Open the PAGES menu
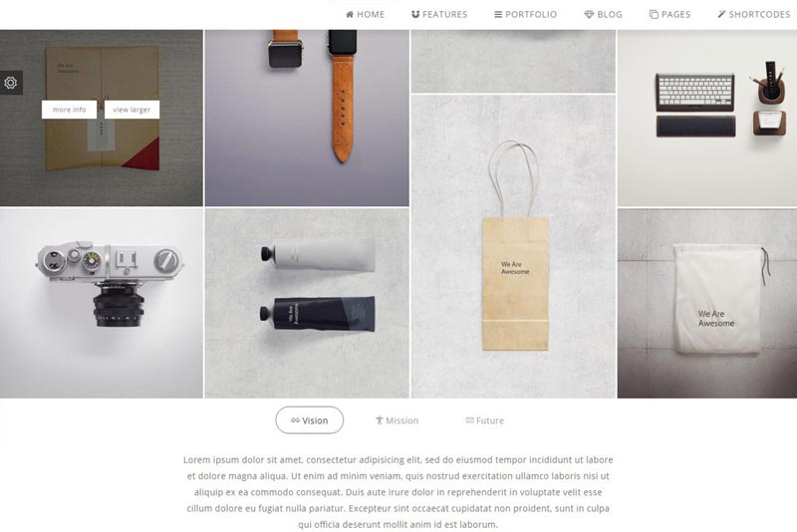This screenshot has width=797, height=532. point(669,14)
